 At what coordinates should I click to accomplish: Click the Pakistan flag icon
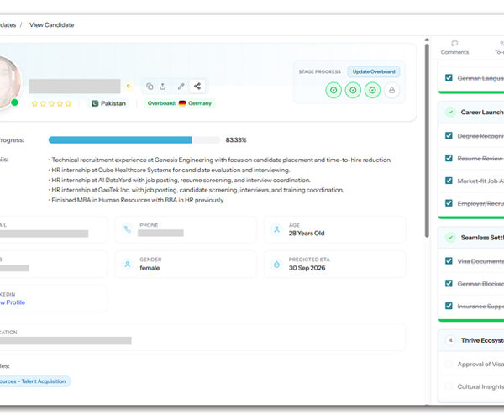pyautogui.click(x=95, y=103)
